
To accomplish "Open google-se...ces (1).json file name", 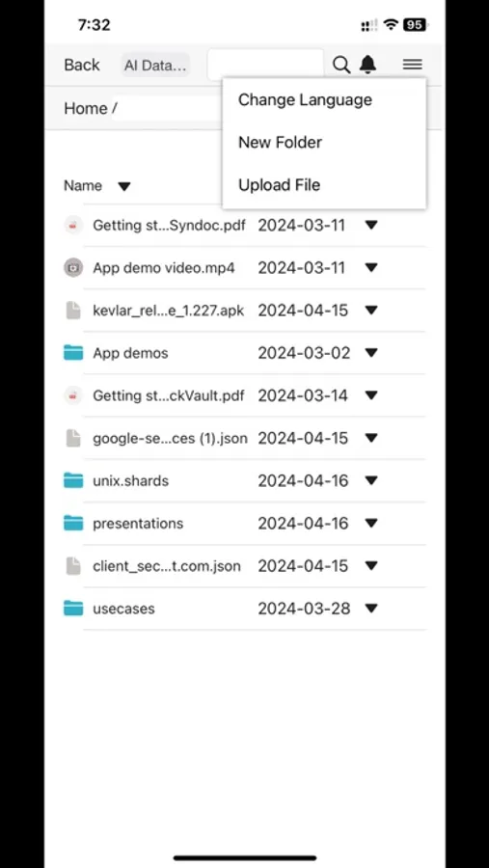I will pyautogui.click(x=170, y=439).
